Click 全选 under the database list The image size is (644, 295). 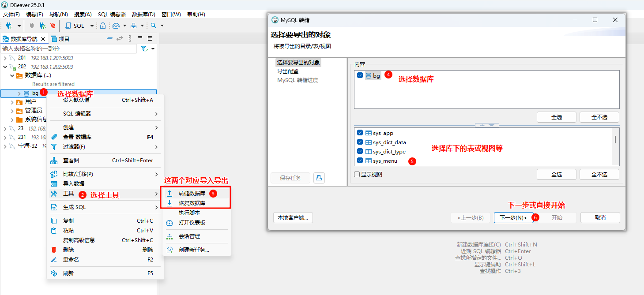click(x=557, y=117)
